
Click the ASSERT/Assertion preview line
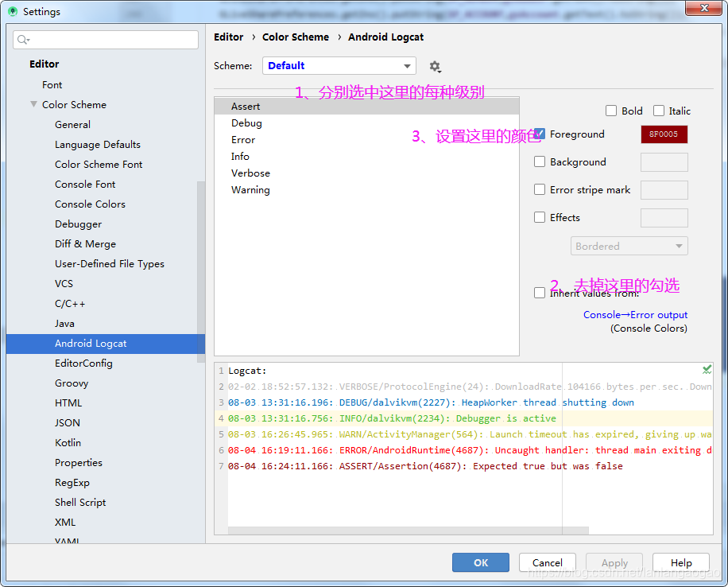(425, 466)
